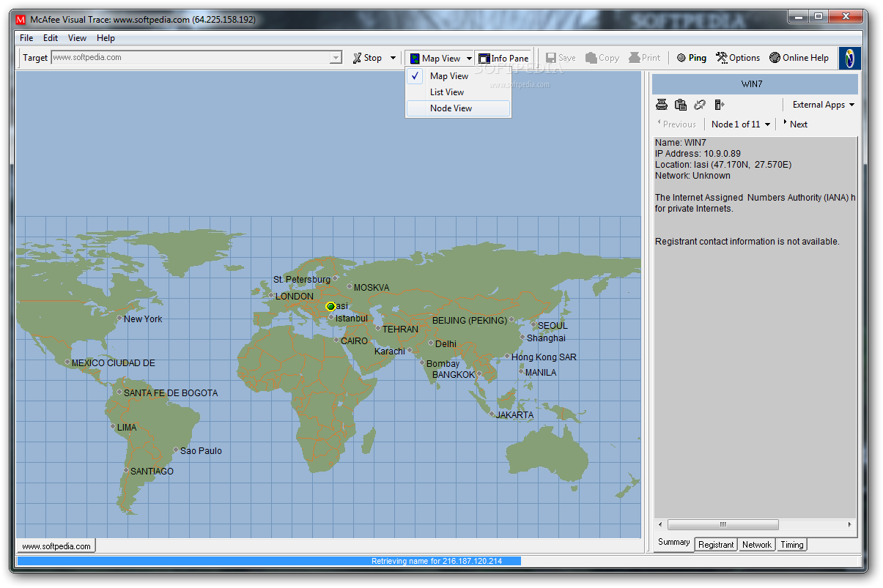
Task: Click the SANTIAGO city marker
Action: coord(126,470)
